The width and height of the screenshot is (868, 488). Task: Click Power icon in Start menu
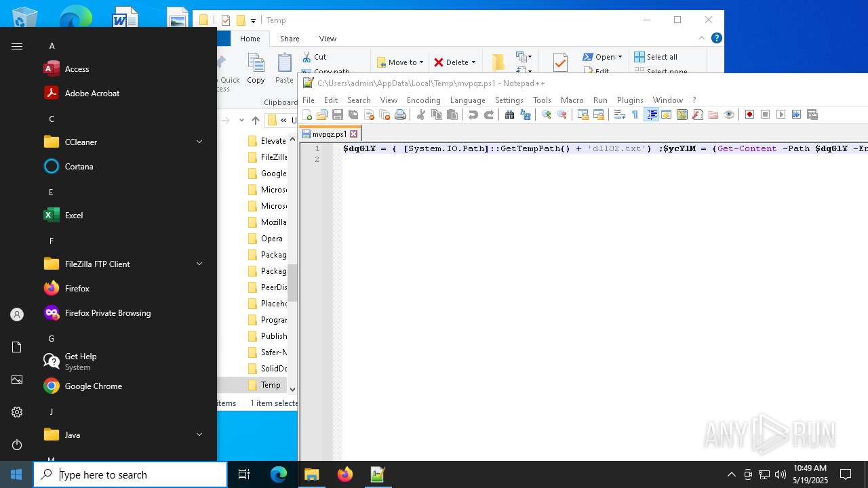(17, 445)
